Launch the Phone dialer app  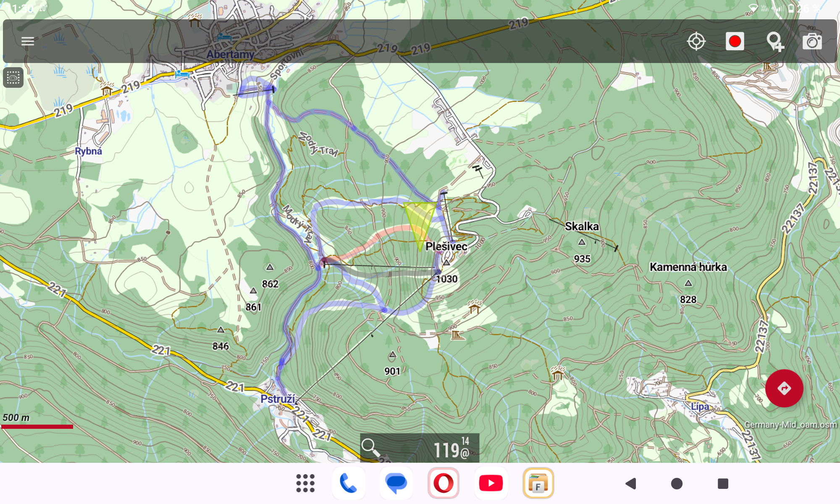point(348,483)
